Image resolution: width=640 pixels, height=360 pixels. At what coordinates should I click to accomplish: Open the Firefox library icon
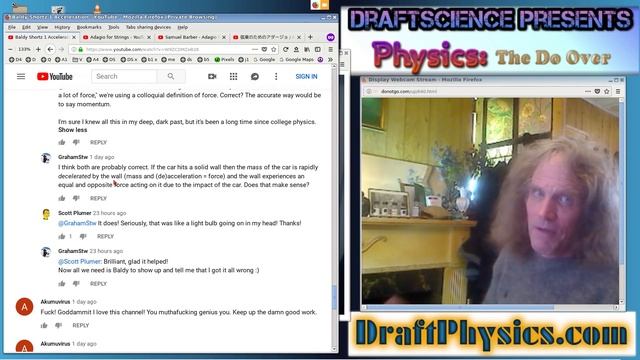point(307,49)
